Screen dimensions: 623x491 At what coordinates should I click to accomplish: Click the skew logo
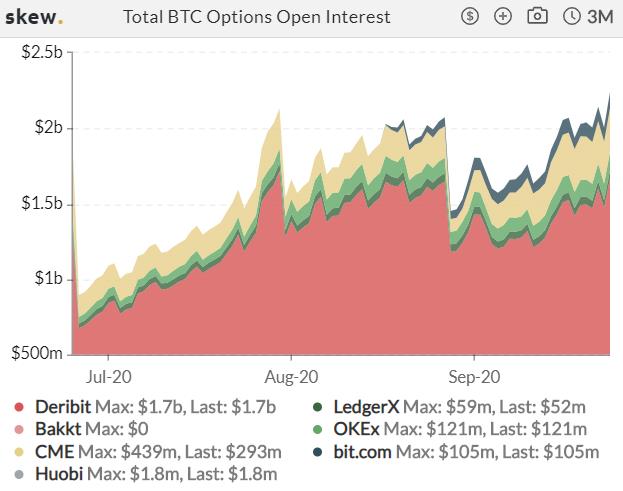point(34,17)
